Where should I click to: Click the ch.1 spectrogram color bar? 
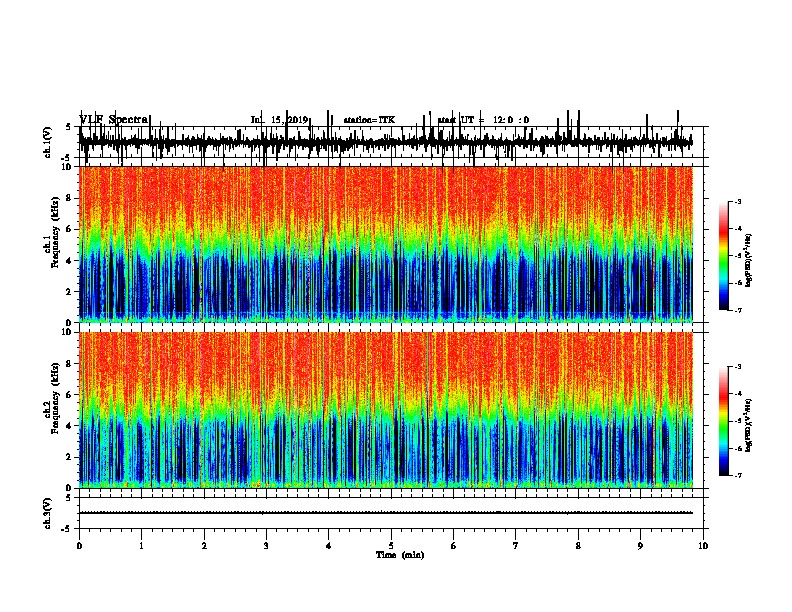(723, 256)
